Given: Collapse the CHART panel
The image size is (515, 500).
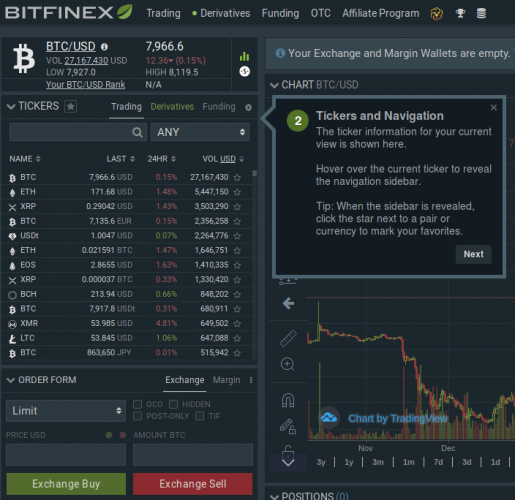Looking at the screenshot, I should pyautogui.click(x=274, y=85).
